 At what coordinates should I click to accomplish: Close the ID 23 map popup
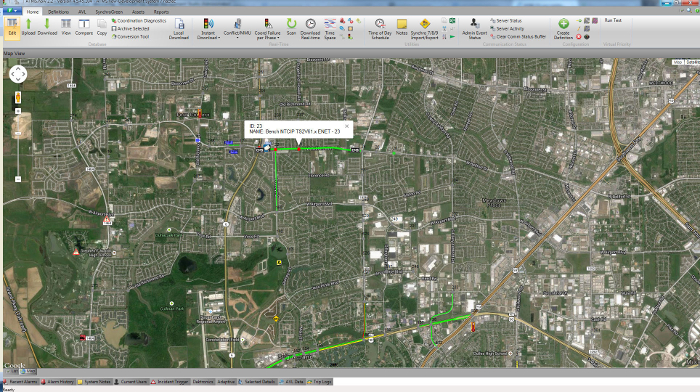tap(347, 126)
